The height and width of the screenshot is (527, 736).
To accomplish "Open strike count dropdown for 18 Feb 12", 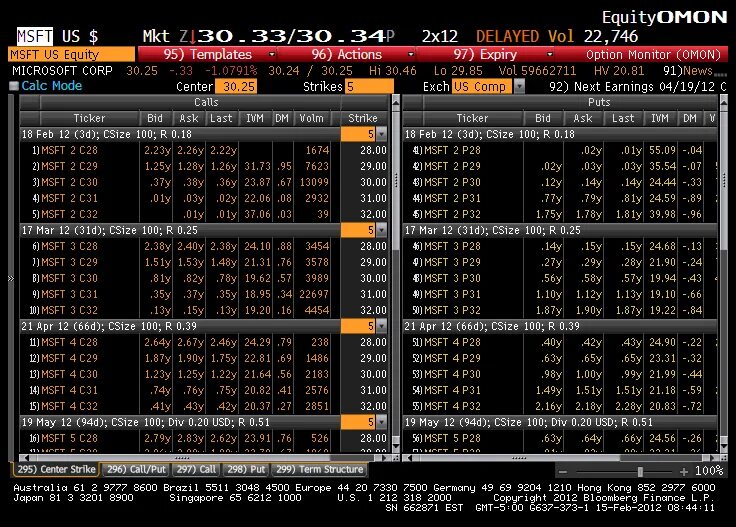I will click(x=382, y=134).
